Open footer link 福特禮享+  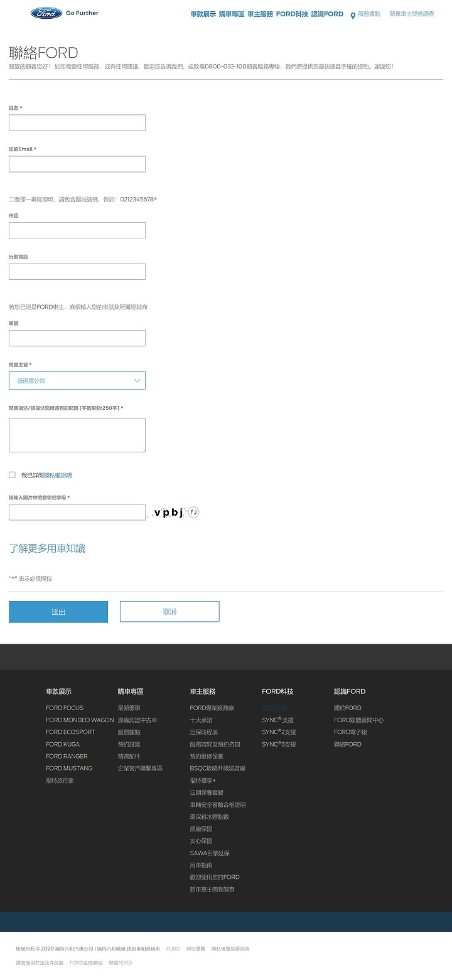pos(203,780)
